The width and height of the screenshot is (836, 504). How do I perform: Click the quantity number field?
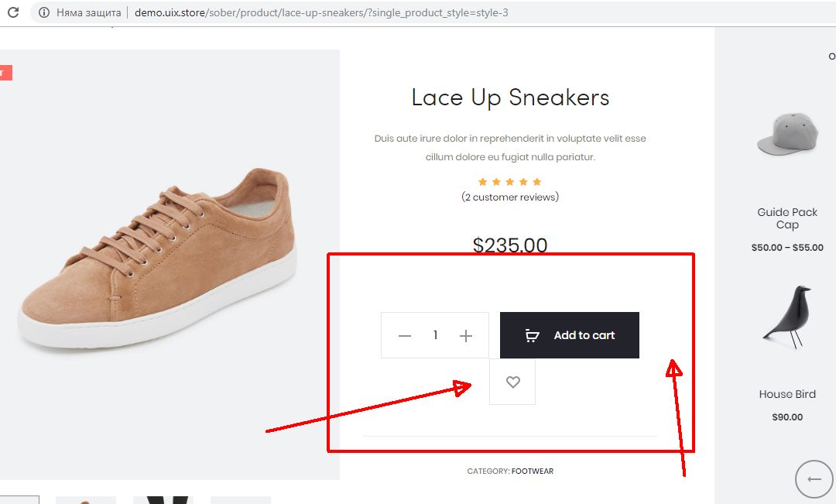point(435,336)
